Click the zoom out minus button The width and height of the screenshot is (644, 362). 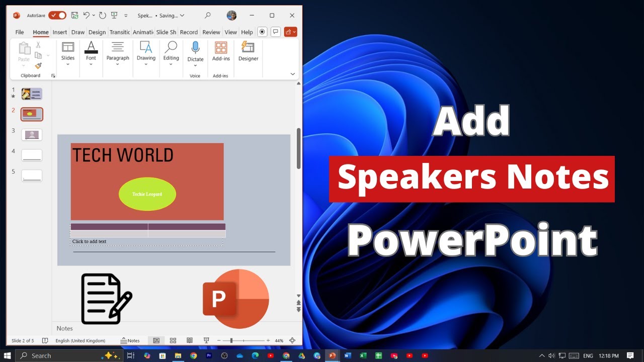click(219, 340)
